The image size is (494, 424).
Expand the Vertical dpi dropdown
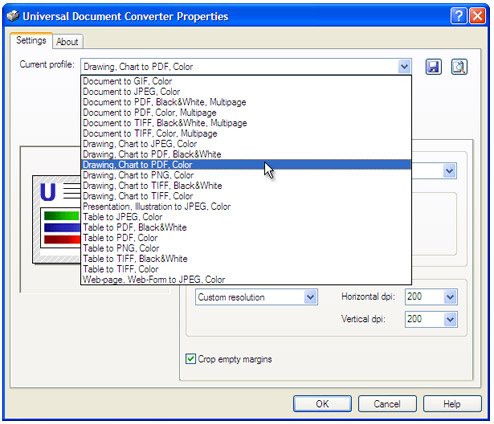[x=450, y=319]
